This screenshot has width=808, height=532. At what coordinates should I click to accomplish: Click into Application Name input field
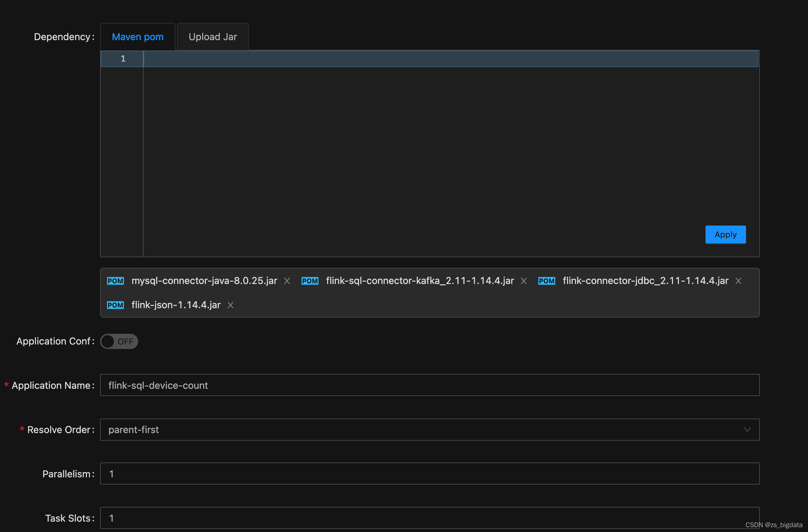429,385
